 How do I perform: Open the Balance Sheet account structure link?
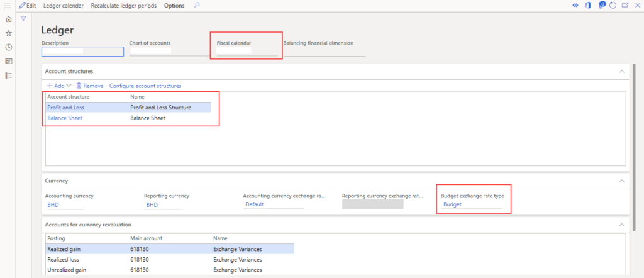click(65, 118)
